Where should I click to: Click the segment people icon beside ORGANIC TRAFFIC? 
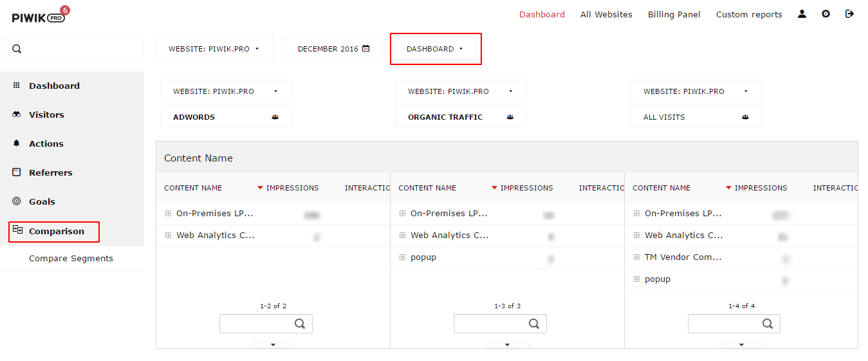pos(510,117)
